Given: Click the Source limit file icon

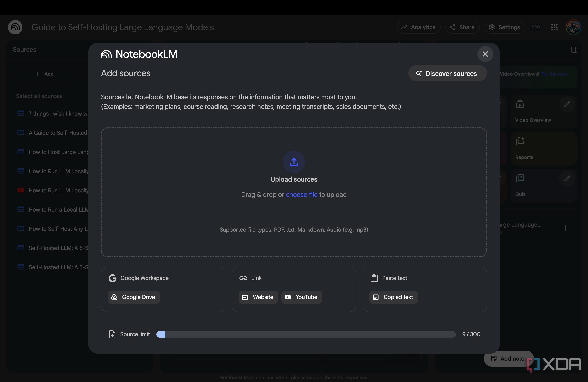Looking at the screenshot, I should click(112, 334).
